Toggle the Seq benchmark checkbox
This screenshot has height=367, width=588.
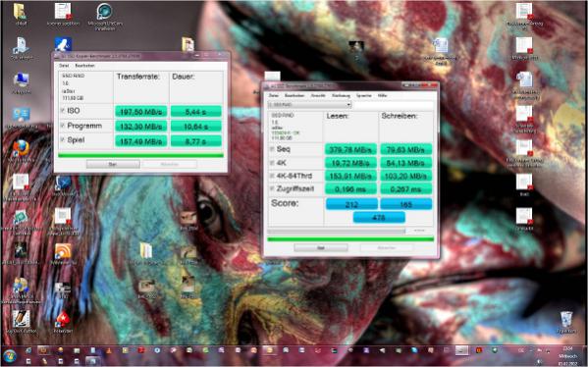pyautogui.click(x=272, y=149)
